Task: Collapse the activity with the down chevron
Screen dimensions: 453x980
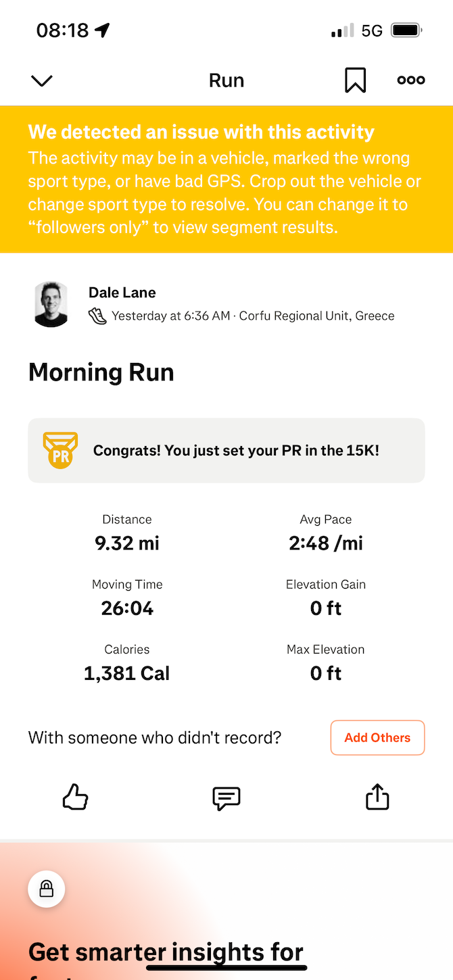Action: pyautogui.click(x=42, y=80)
